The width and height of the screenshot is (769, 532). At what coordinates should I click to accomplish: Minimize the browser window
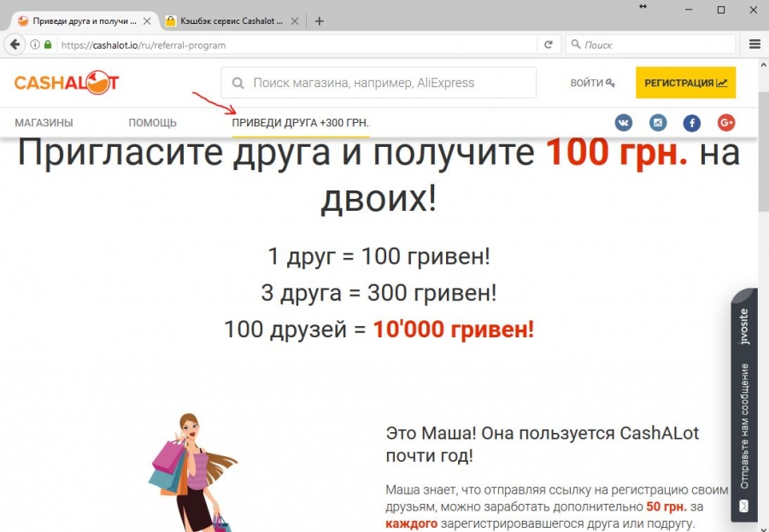tap(689, 9)
